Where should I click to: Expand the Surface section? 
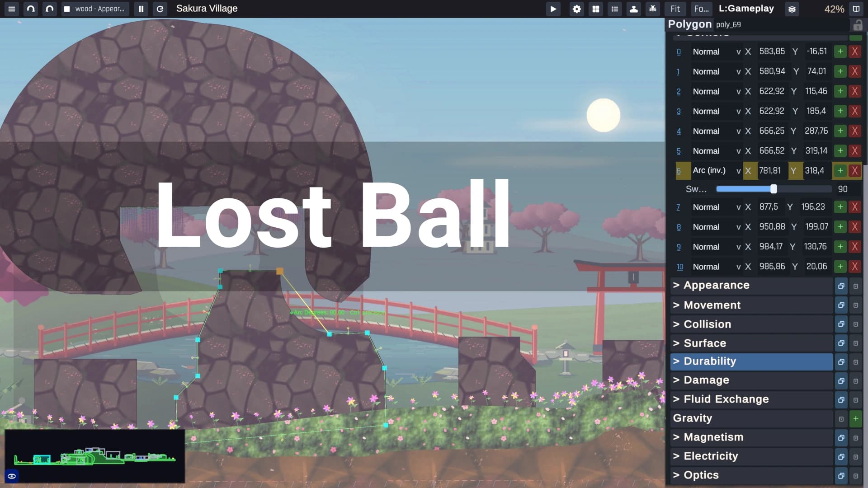pos(751,343)
